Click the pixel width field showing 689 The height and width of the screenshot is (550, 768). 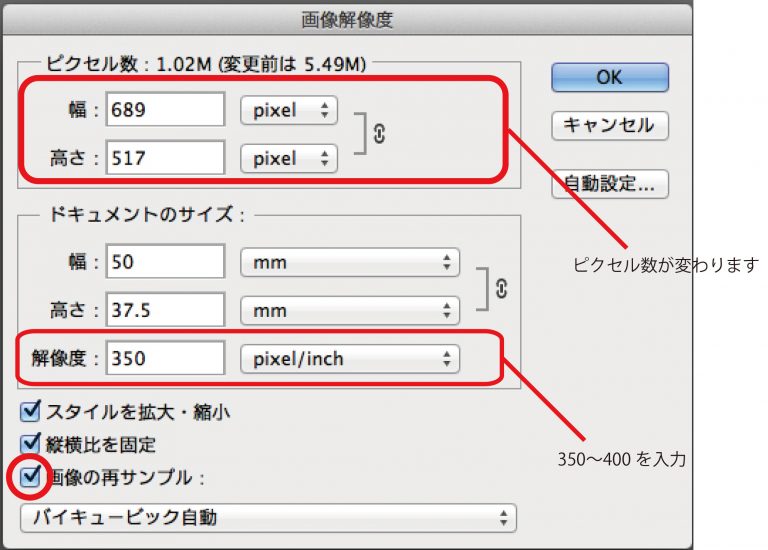coord(165,110)
